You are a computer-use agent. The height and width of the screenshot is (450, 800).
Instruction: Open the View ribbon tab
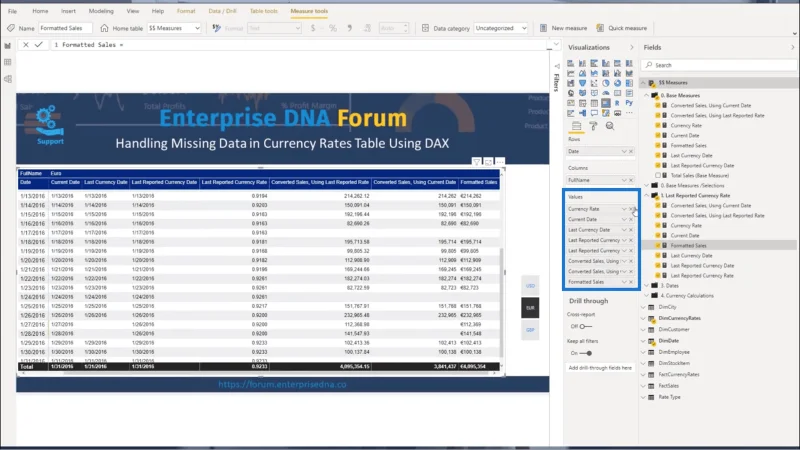(x=133, y=11)
